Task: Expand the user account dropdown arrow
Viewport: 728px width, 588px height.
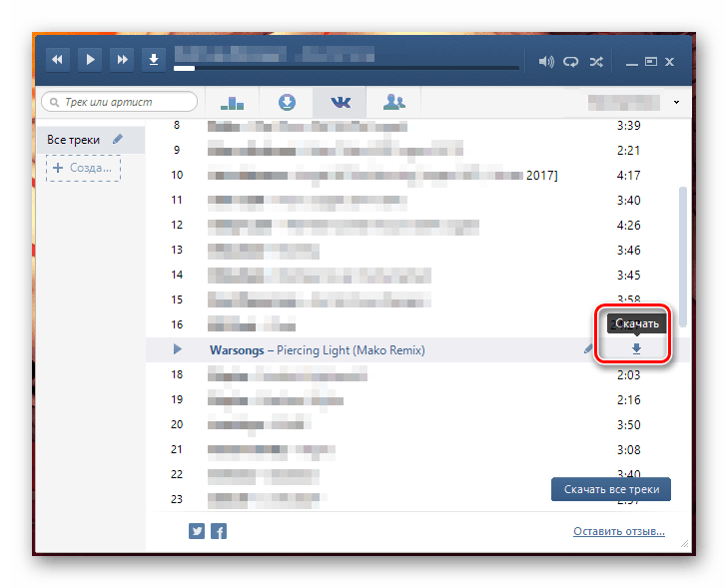Action: pos(677,102)
